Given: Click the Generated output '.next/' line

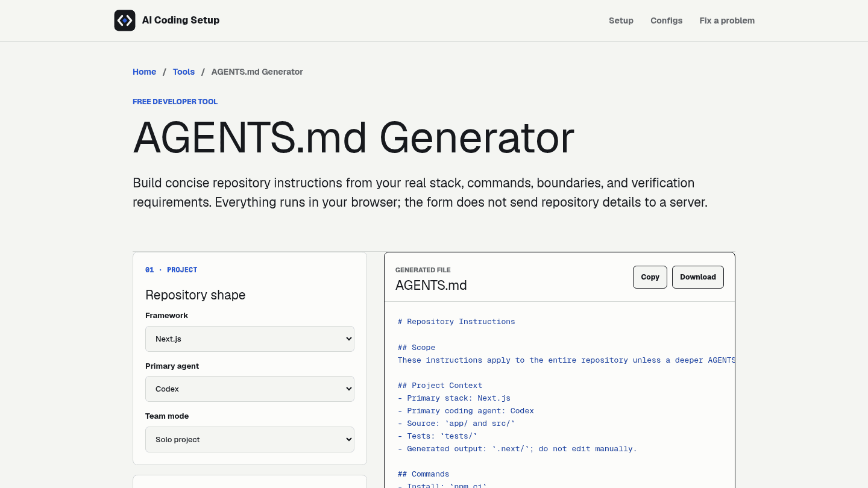Looking at the screenshot, I should (x=517, y=449).
